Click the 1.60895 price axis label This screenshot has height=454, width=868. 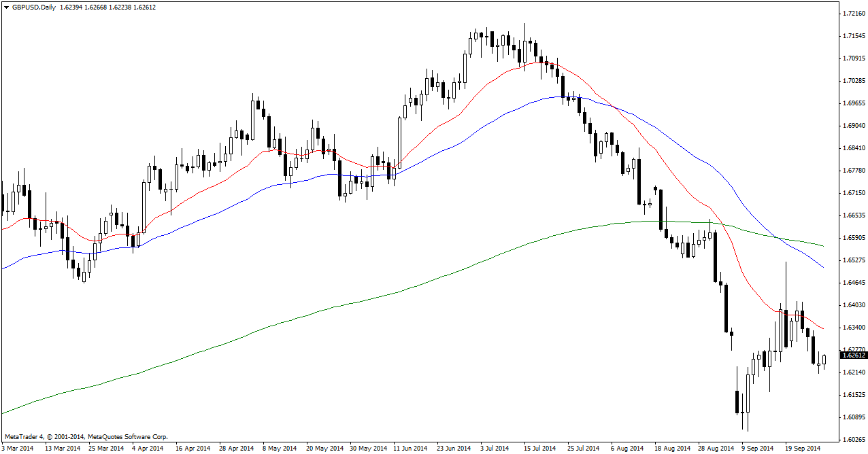pyautogui.click(x=853, y=417)
